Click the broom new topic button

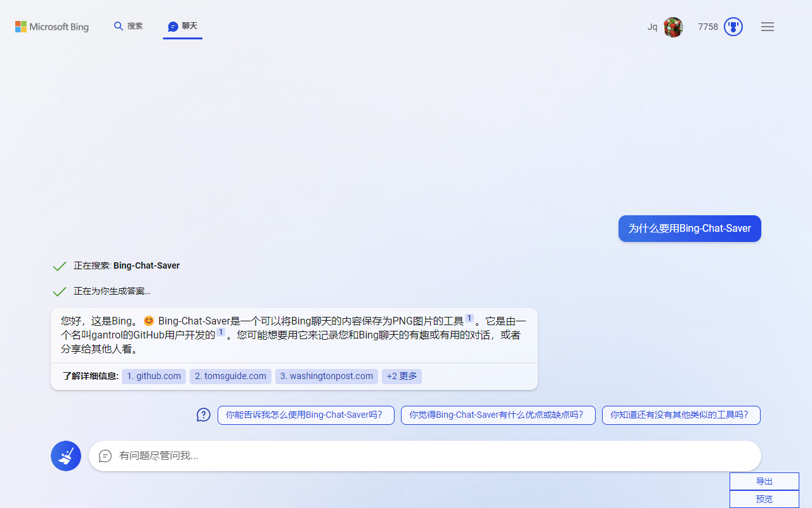pos(66,456)
